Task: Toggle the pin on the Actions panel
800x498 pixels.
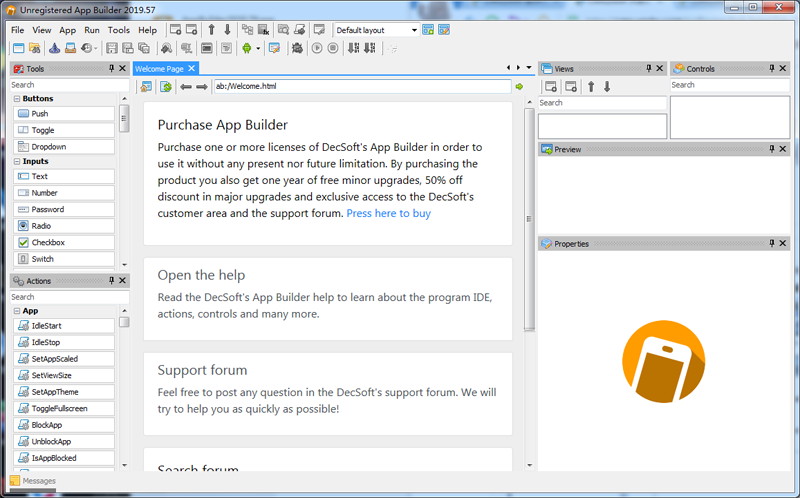Action: pos(111,280)
